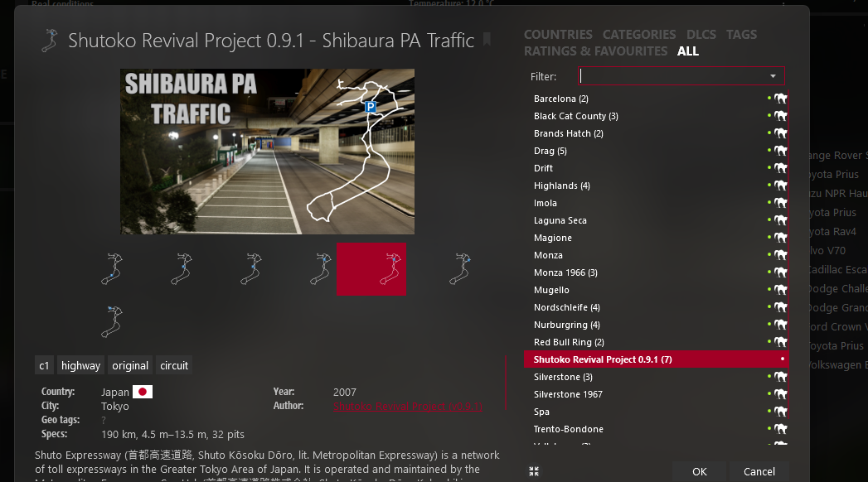Click the Kunos icon in Magione row
Viewport: 868px width, 482px height.
[x=780, y=238]
